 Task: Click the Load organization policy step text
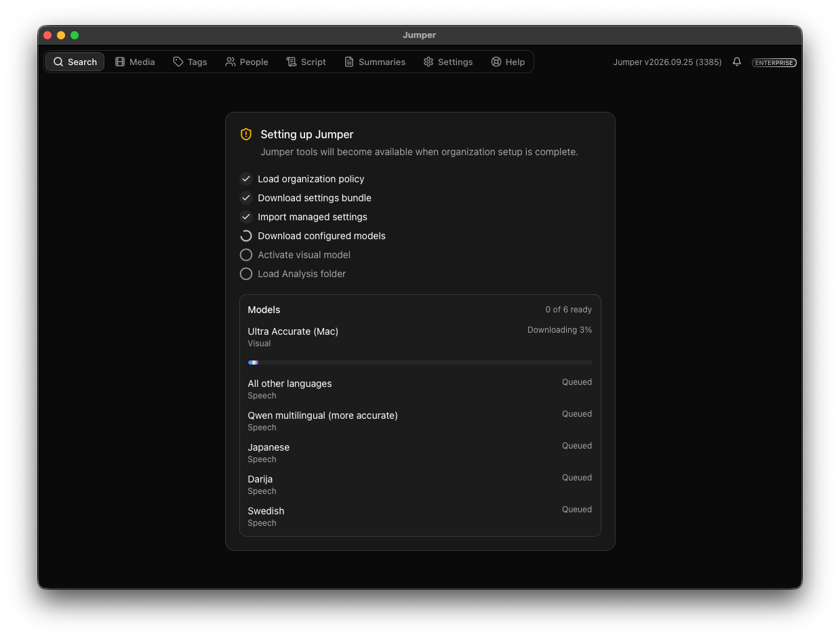tap(311, 179)
